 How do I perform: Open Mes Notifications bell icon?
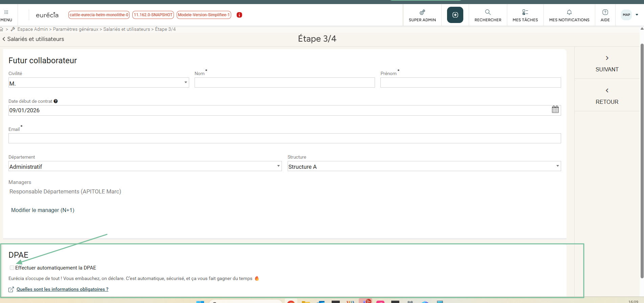pos(569,13)
